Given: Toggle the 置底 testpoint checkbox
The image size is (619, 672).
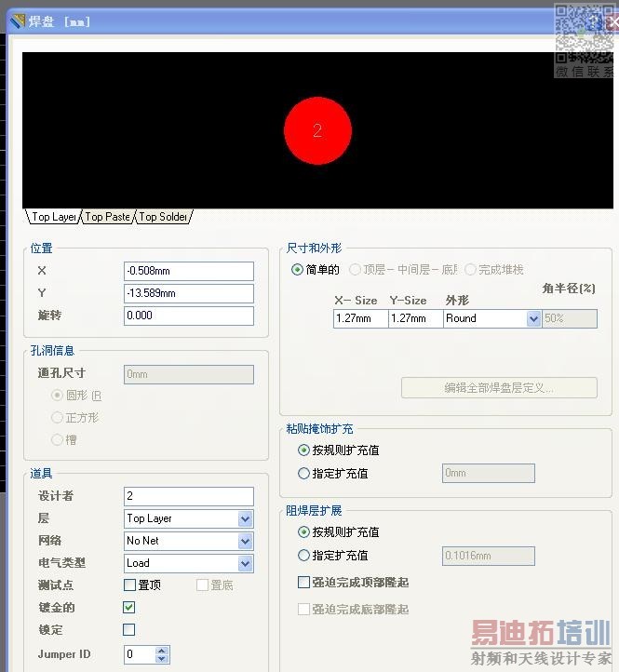Looking at the screenshot, I should pyautogui.click(x=202, y=585).
